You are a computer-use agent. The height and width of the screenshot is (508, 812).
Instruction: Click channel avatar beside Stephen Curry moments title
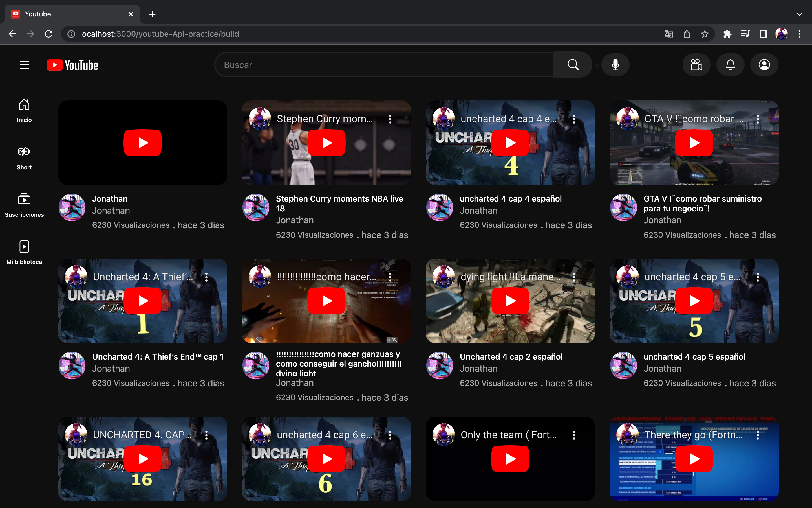pyautogui.click(x=256, y=207)
